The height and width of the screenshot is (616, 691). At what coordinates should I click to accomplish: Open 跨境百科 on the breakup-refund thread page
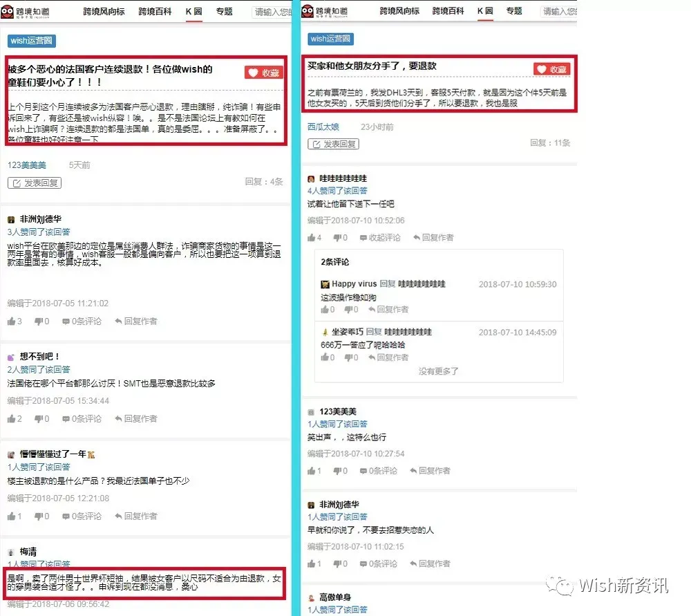pyautogui.click(x=448, y=11)
